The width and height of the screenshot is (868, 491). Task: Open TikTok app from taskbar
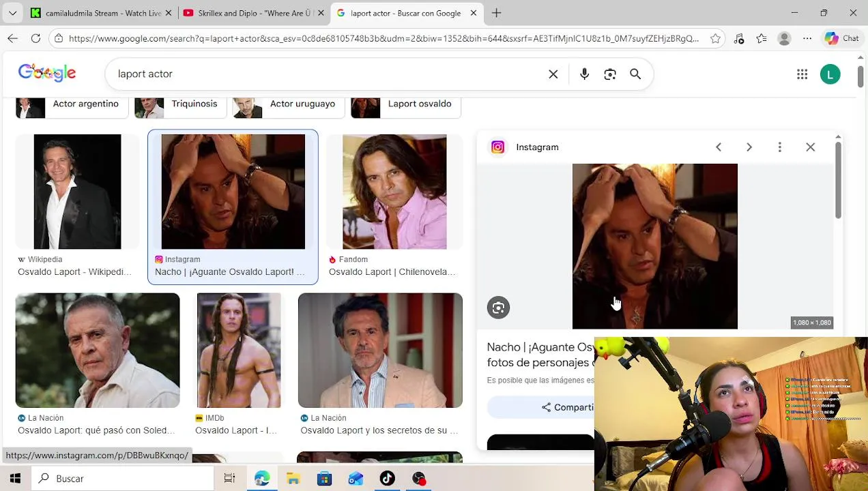388,479
